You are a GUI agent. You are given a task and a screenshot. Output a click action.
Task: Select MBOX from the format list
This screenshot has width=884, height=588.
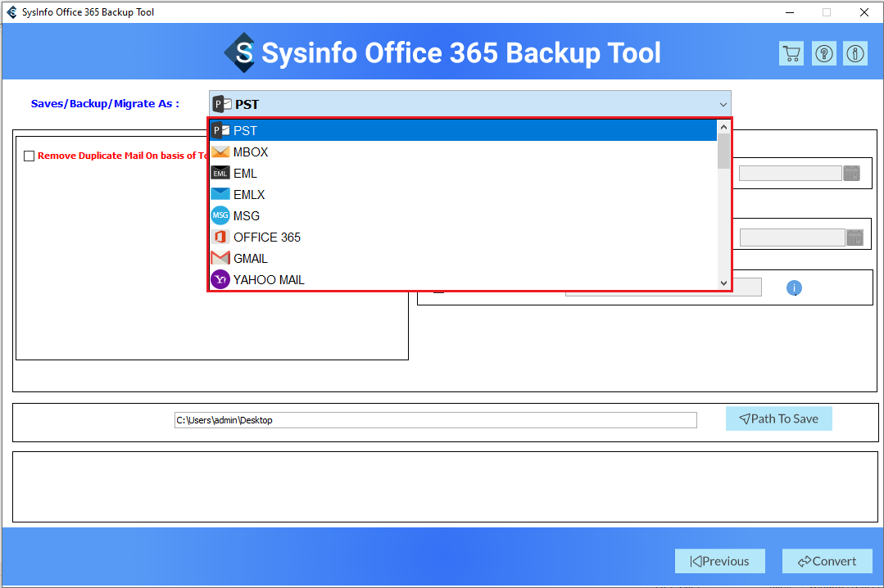(251, 152)
